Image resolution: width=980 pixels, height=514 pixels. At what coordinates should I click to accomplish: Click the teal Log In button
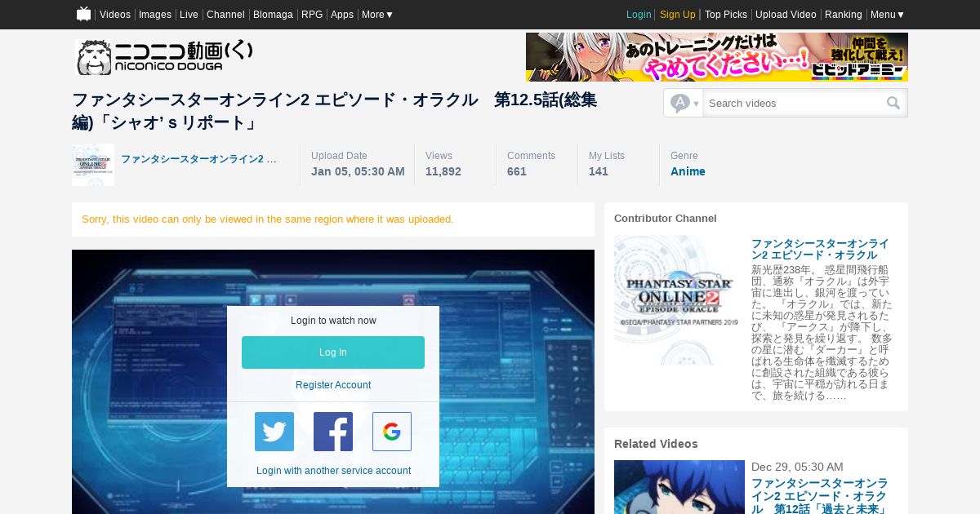coord(333,352)
